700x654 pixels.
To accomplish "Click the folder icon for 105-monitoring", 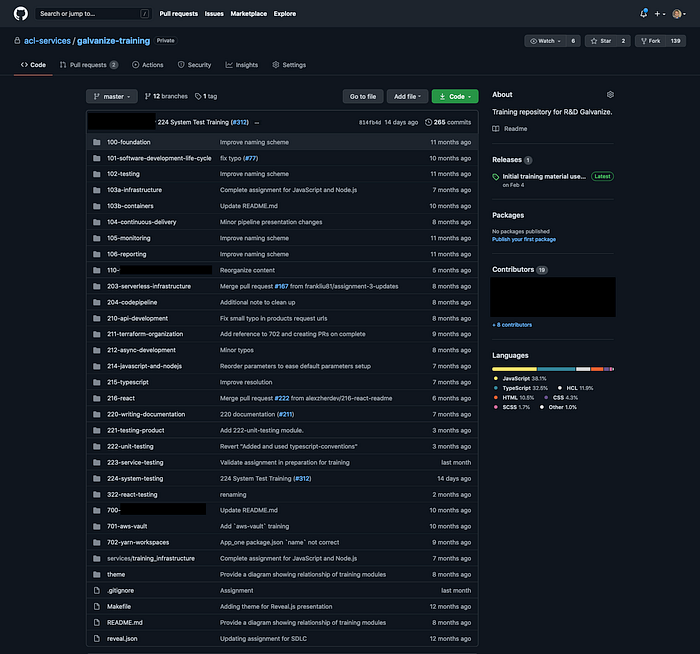I will 96,238.
